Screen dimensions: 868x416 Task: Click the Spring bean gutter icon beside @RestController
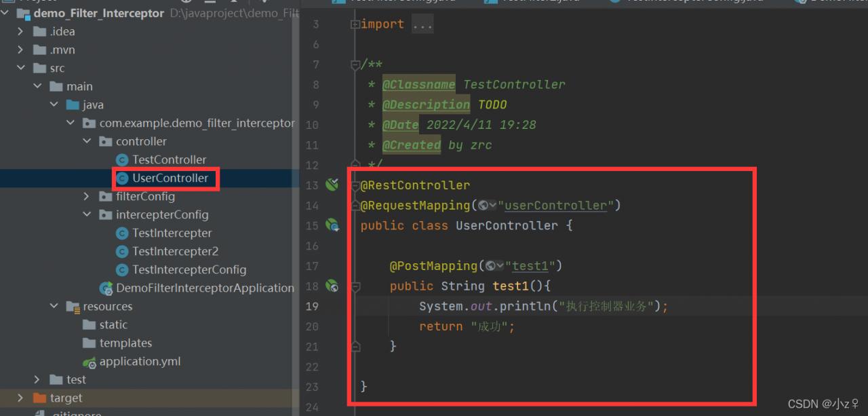[332, 185]
